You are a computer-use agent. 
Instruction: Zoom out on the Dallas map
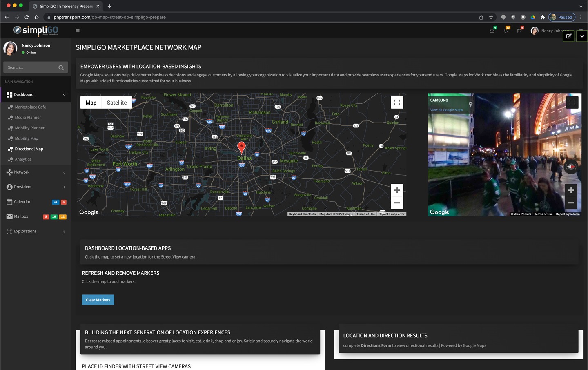tap(397, 203)
